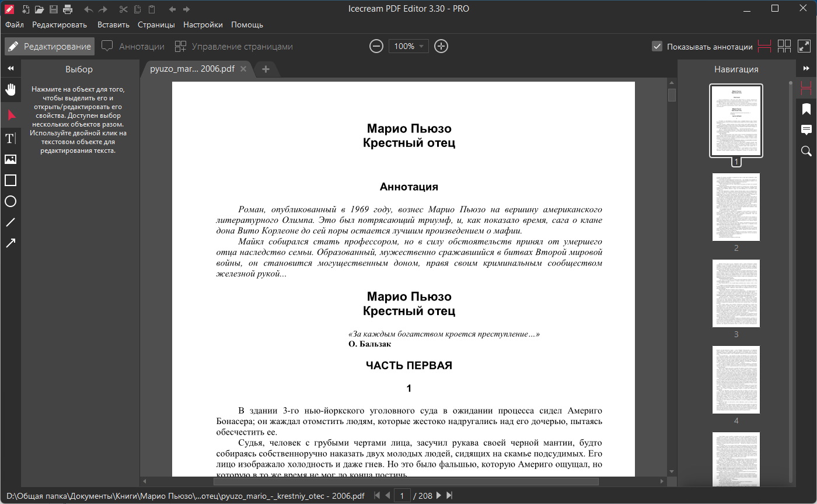Close the pyuzo_mar... 2006.pdf tab
Image resolution: width=817 pixels, height=504 pixels.
(x=243, y=69)
